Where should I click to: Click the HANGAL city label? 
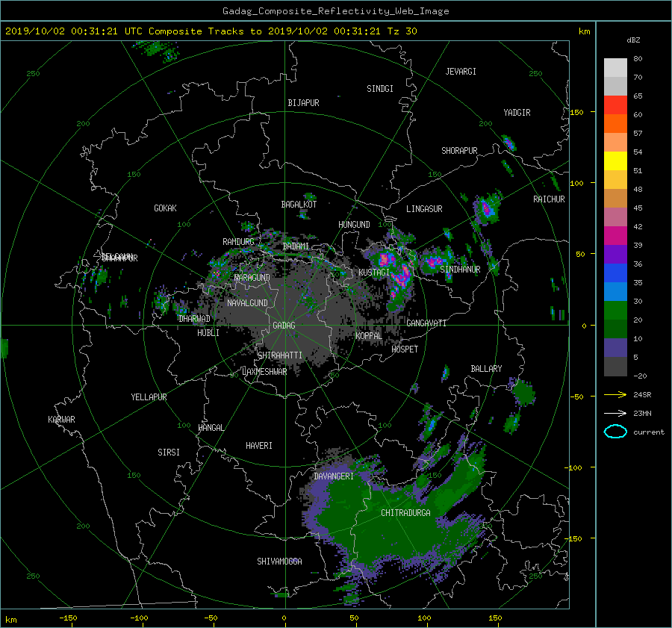pyautogui.click(x=211, y=428)
